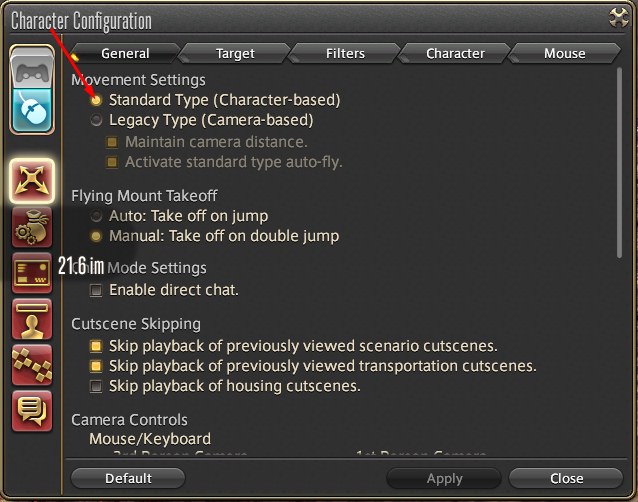
Task: Open Item Settings bag-and-gear icon
Action: tap(32, 228)
